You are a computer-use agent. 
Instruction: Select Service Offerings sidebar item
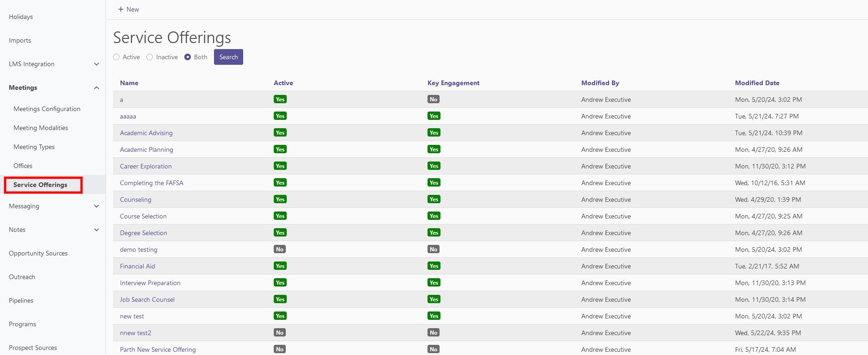pyautogui.click(x=40, y=185)
